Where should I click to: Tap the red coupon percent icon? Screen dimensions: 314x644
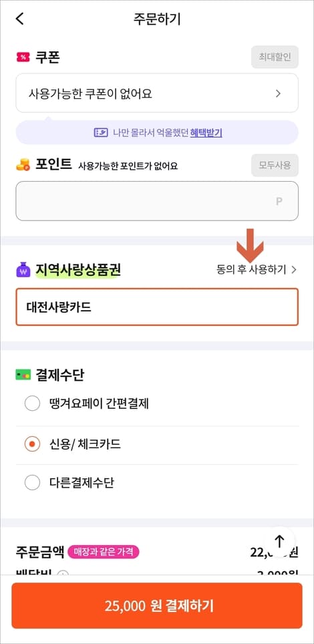point(23,57)
